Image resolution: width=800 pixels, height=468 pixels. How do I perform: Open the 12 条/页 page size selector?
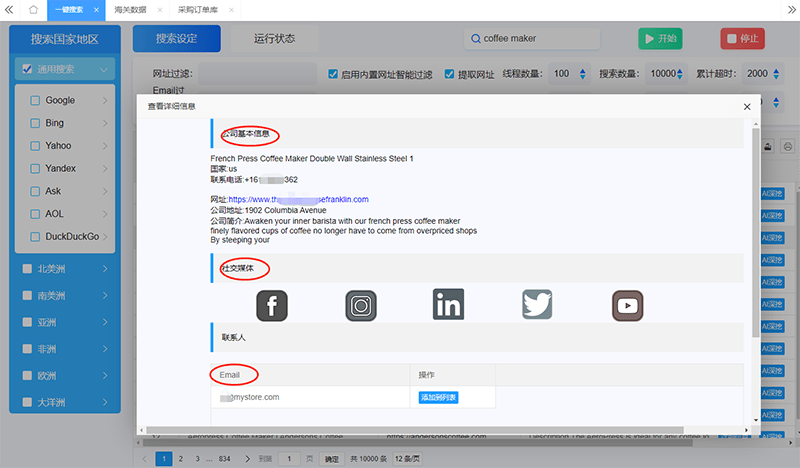pos(407,459)
